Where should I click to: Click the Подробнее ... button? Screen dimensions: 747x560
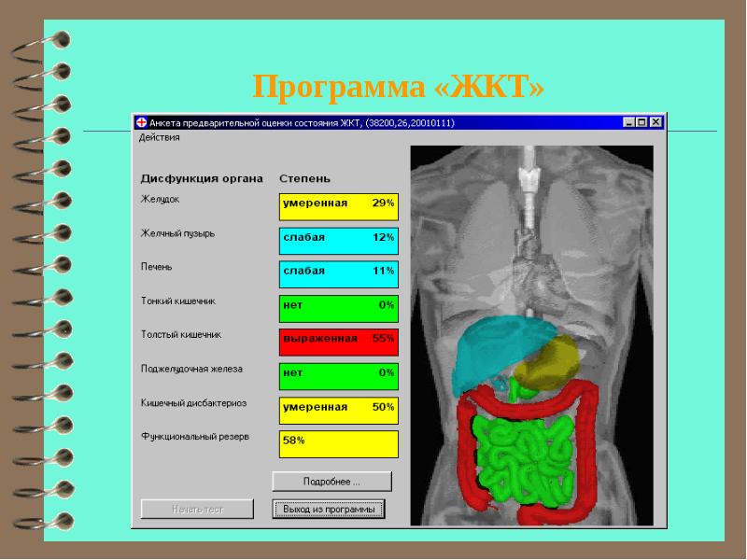coord(331,482)
